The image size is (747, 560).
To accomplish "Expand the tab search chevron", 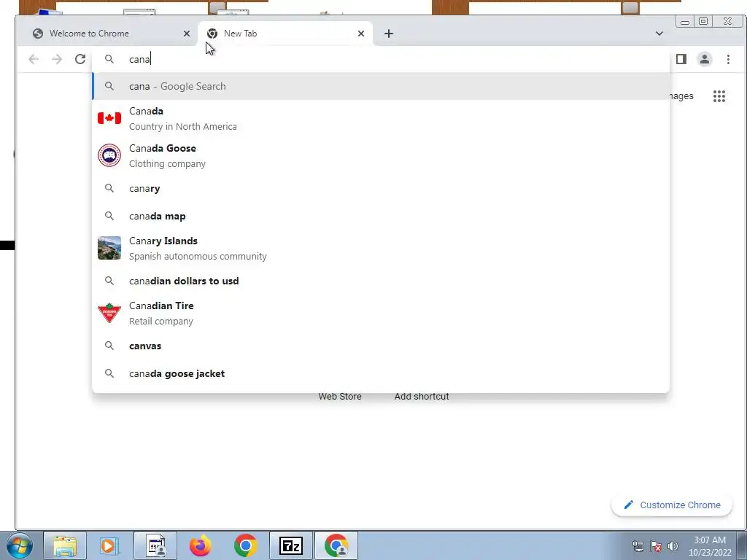I will (x=659, y=34).
